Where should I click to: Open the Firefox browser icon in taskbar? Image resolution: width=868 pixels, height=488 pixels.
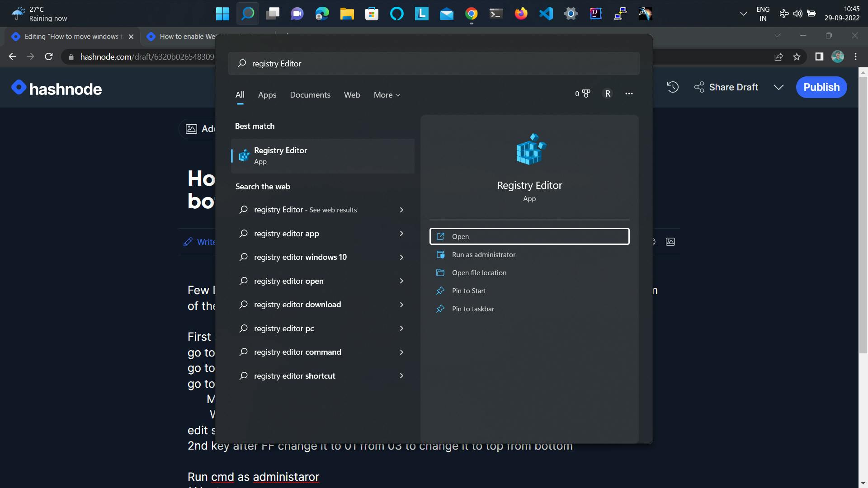(x=520, y=13)
